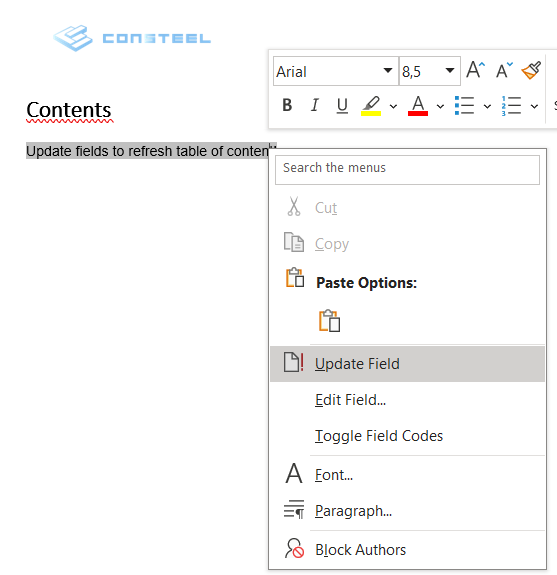Click the Bold formatting button

tap(287, 105)
